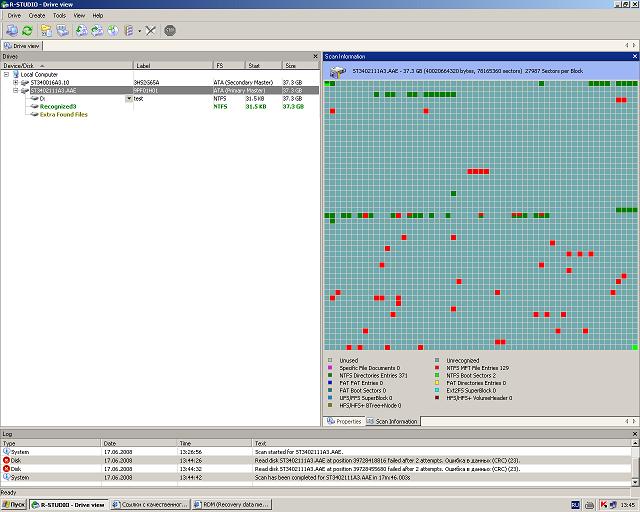Click the disk icon next to Recognized3
The height and width of the screenshot is (512, 640).
click(x=35, y=107)
